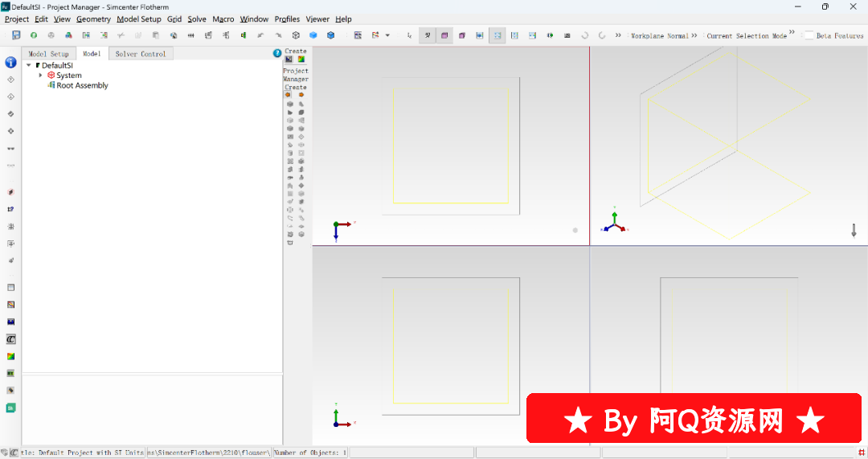Click the multicolor molecule toolbar icon

(68, 35)
